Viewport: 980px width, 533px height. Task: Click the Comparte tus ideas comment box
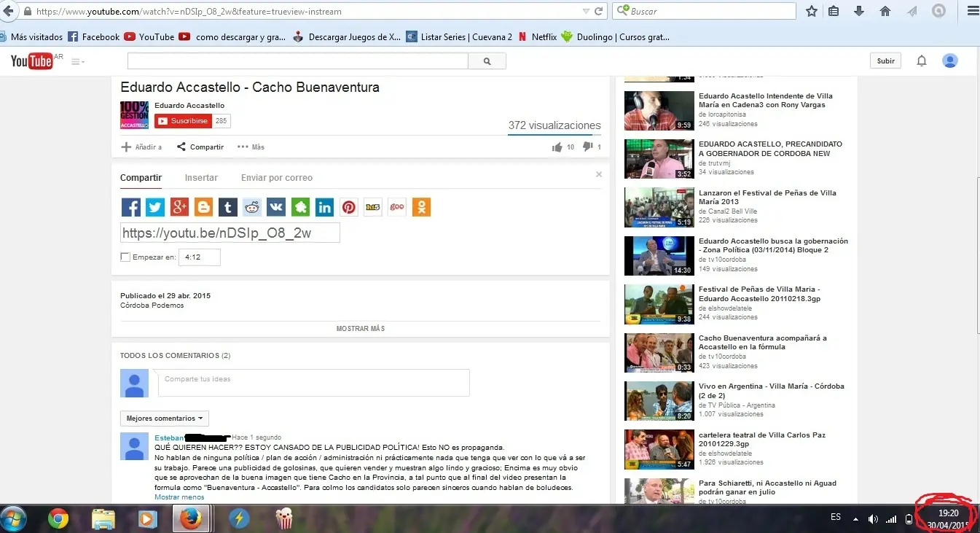(313, 383)
